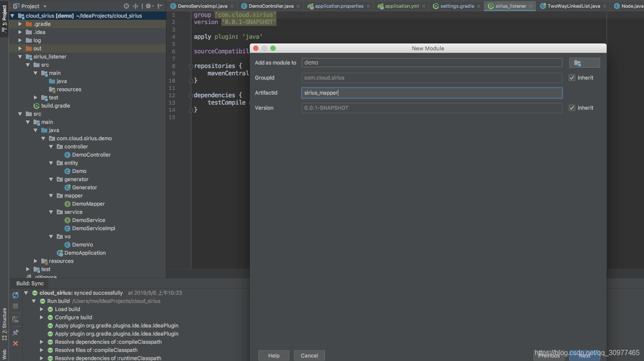
Task: Select DemoService interface in tree
Action: click(89, 220)
